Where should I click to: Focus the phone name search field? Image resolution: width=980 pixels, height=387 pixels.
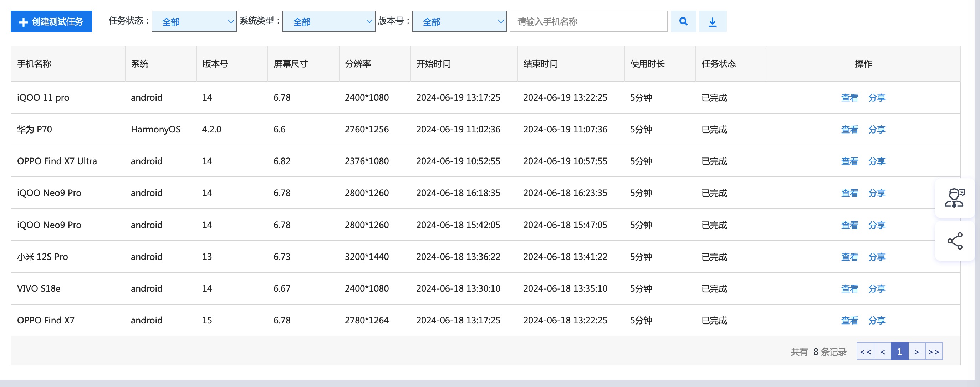tap(588, 21)
